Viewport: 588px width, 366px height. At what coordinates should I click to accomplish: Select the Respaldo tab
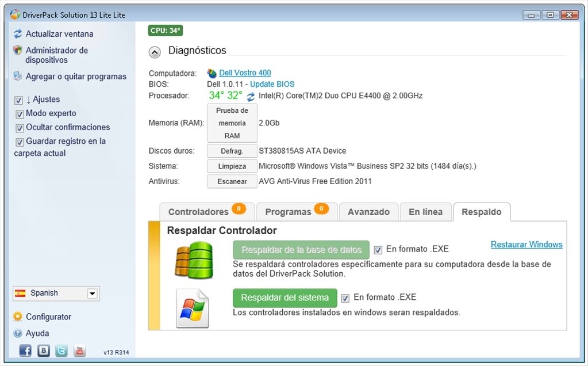[482, 212]
